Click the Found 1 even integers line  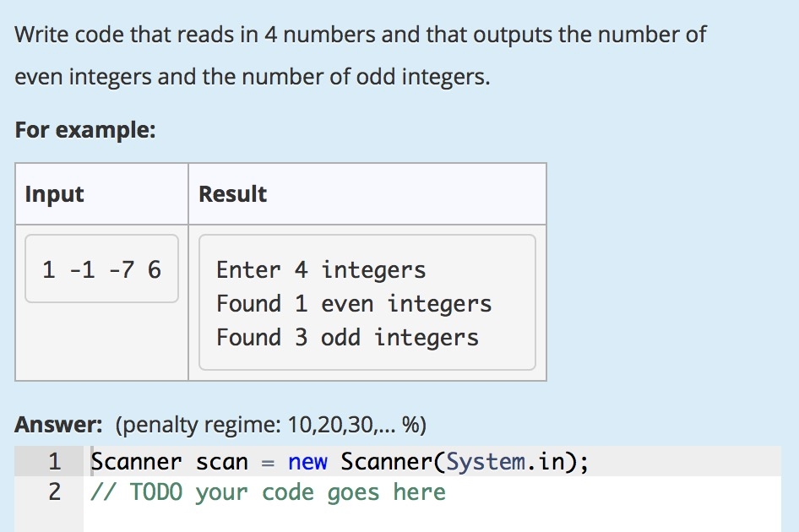[354, 303]
